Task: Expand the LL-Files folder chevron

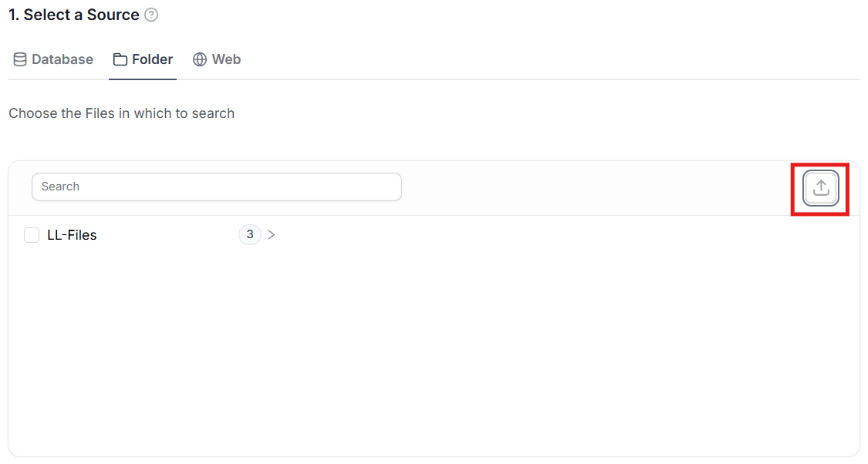Action: pyautogui.click(x=272, y=235)
